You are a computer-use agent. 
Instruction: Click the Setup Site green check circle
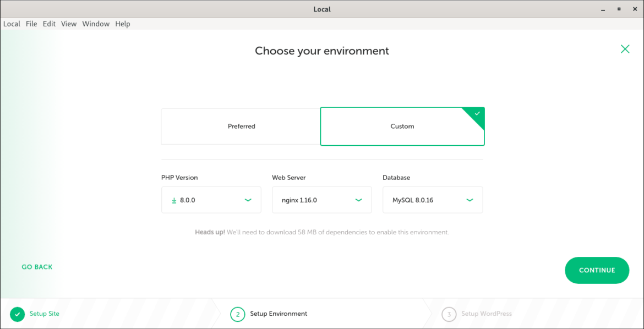click(17, 314)
